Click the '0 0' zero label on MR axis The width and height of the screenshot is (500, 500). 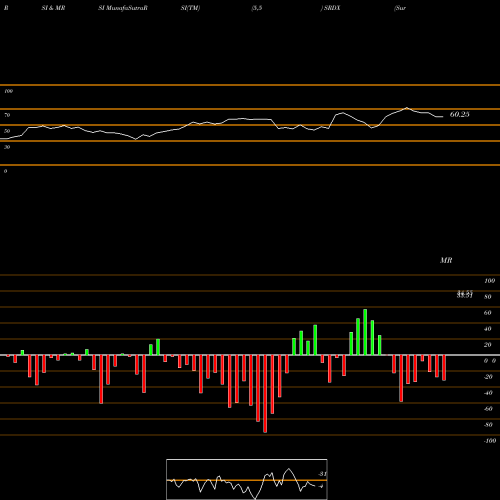pos(490,361)
